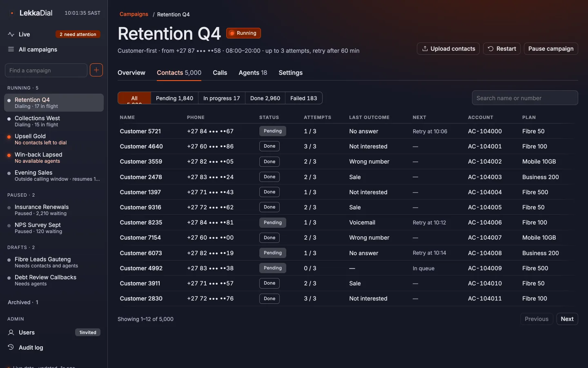Select the Upsell Gold campaign
This screenshot has height=368, width=588.
click(54, 139)
